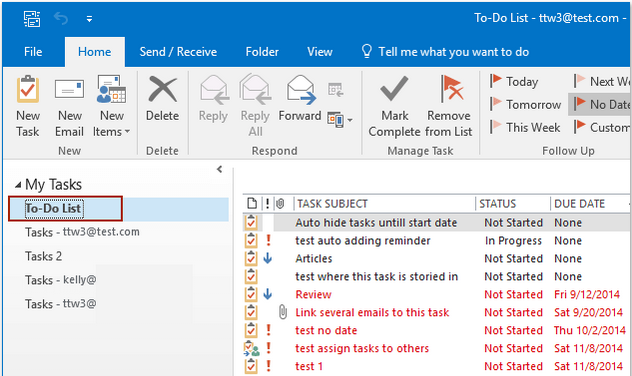Image resolution: width=632 pixels, height=376 pixels.
Task: Select task 'Auto hide tasks untill start date'
Action: click(x=376, y=222)
